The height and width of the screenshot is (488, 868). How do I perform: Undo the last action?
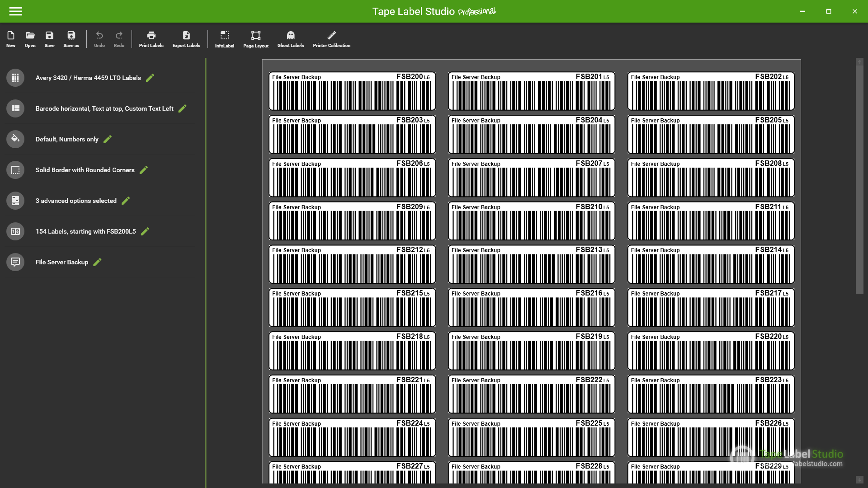point(99,39)
